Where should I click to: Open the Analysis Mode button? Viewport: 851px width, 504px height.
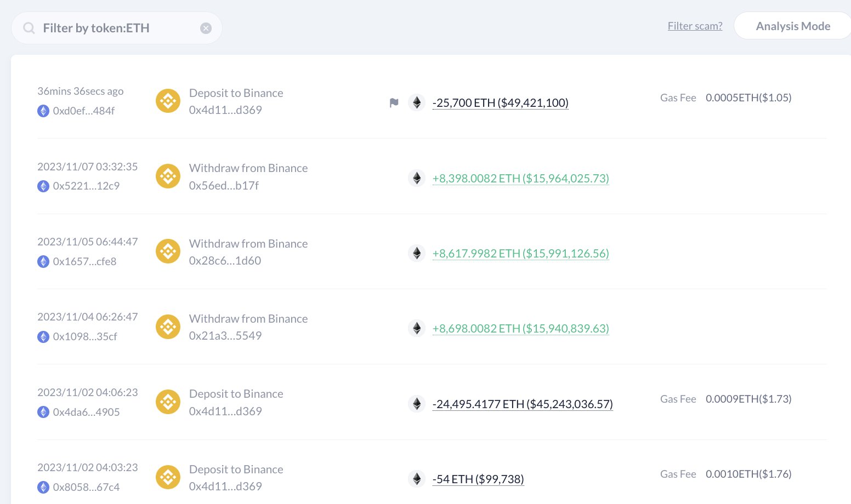point(792,26)
